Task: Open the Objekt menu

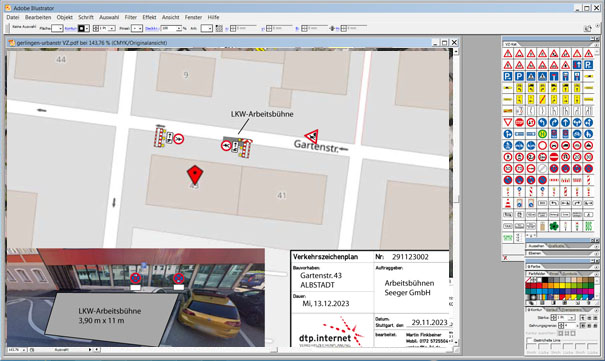Action: (x=64, y=17)
